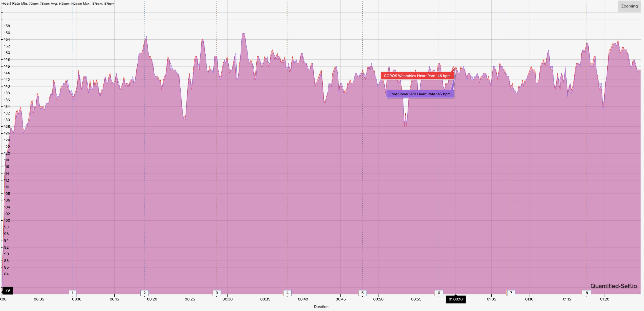Image resolution: width=644 pixels, height=311 pixels.
Task: Jump to lap marker 7
Action: (x=511, y=293)
